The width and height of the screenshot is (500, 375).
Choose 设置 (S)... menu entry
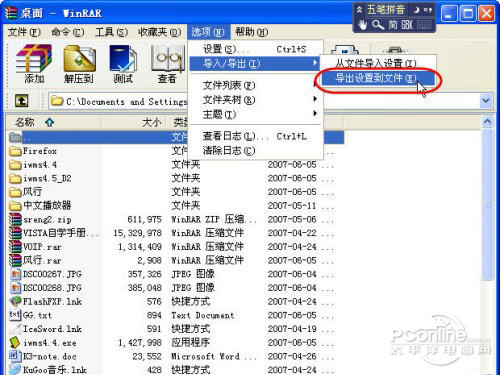coord(255,49)
